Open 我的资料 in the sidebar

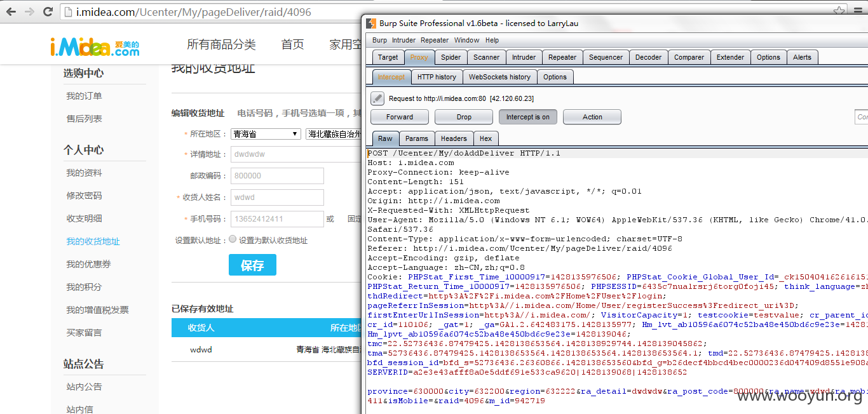tap(84, 173)
